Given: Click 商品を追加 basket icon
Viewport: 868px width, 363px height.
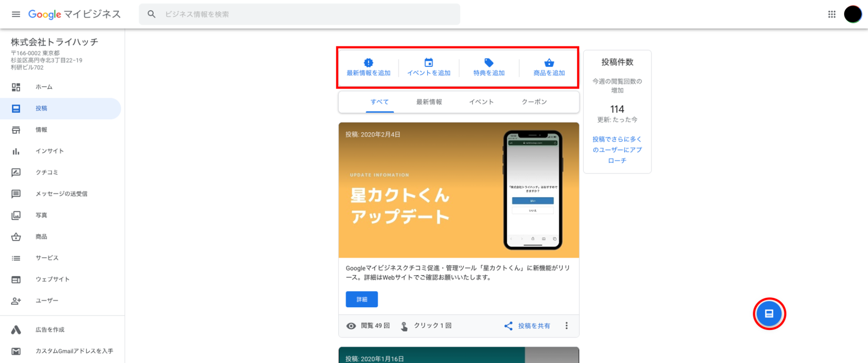Looking at the screenshot, I should [549, 62].
